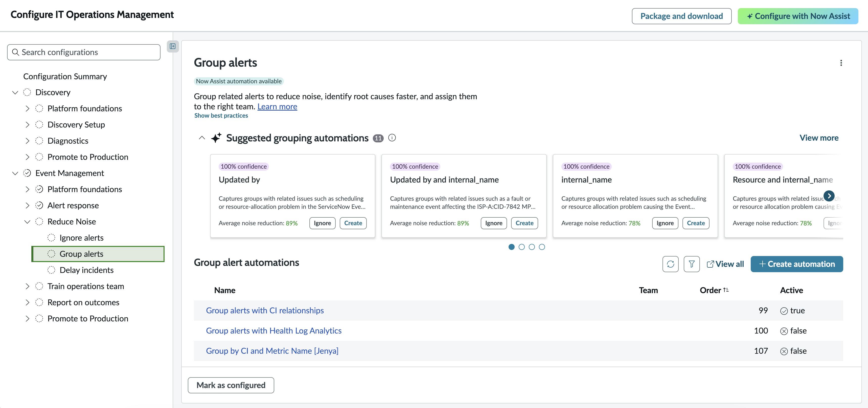Click the Now Assist automation available badge
The width and height of the screenshot is (868, 408).
[x=239, y=81]
